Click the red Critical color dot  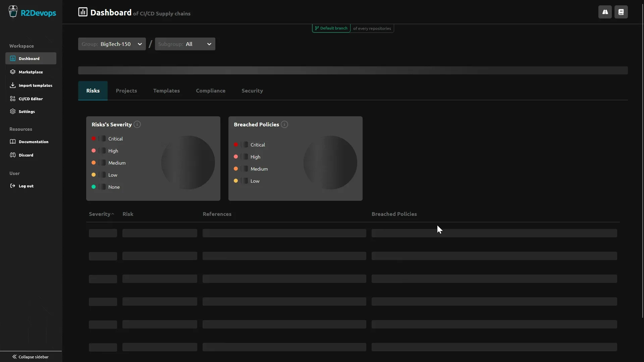point(94,138)
